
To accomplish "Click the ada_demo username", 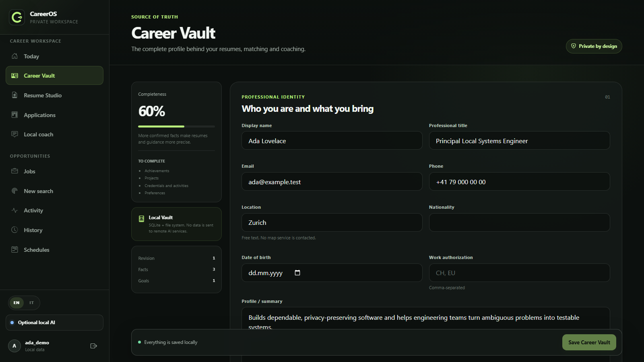I will click(x=37, y=343).
